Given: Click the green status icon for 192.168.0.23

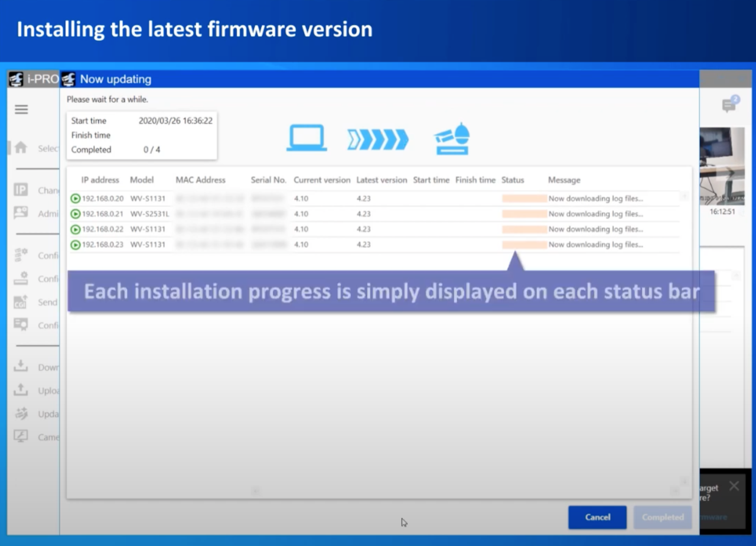Looking at the screenshot, I should click(x=76, y=245).
